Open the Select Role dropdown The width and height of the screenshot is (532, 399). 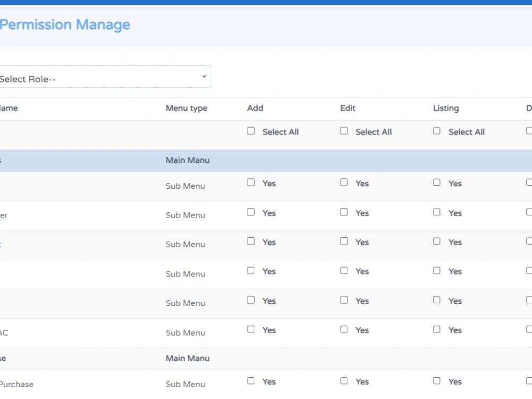(104, 77)
